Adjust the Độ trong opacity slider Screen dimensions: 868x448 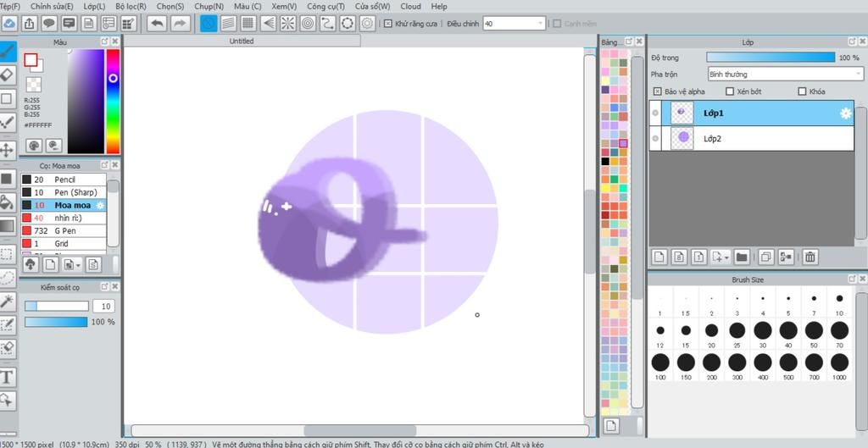click(x=771, y=58)
